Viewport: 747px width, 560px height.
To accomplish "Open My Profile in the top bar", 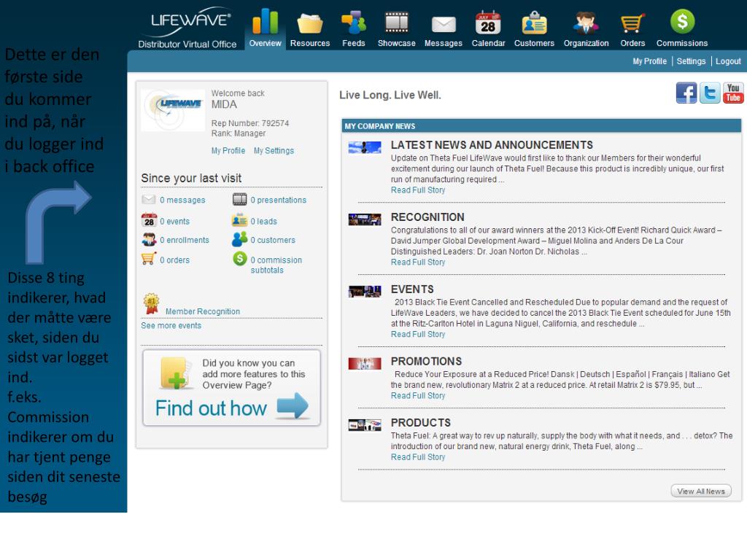I will point(649,61).
